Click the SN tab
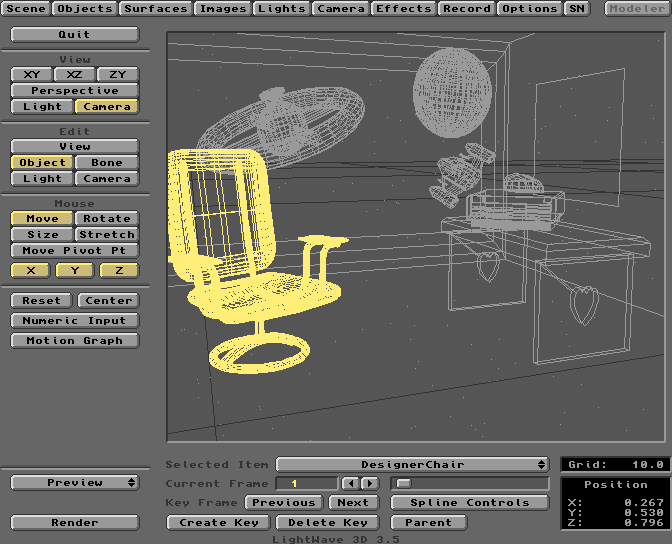The width and height of the screenshot is (672, 544). pos(577,9)
